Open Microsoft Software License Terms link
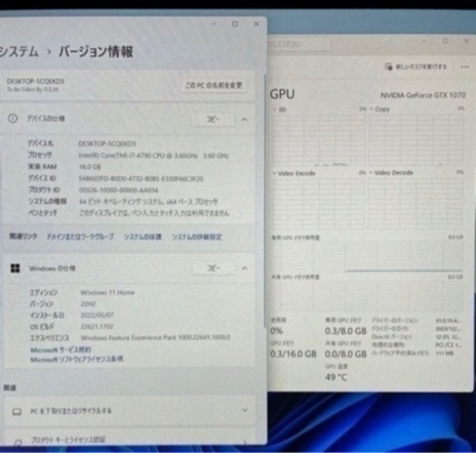 (77, 359)
